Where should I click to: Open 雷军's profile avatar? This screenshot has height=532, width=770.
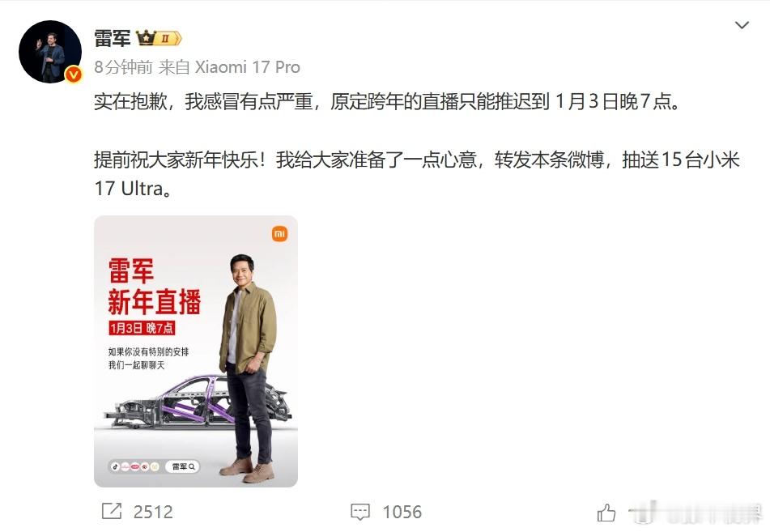pyautogui.click(x=50, y=52)
